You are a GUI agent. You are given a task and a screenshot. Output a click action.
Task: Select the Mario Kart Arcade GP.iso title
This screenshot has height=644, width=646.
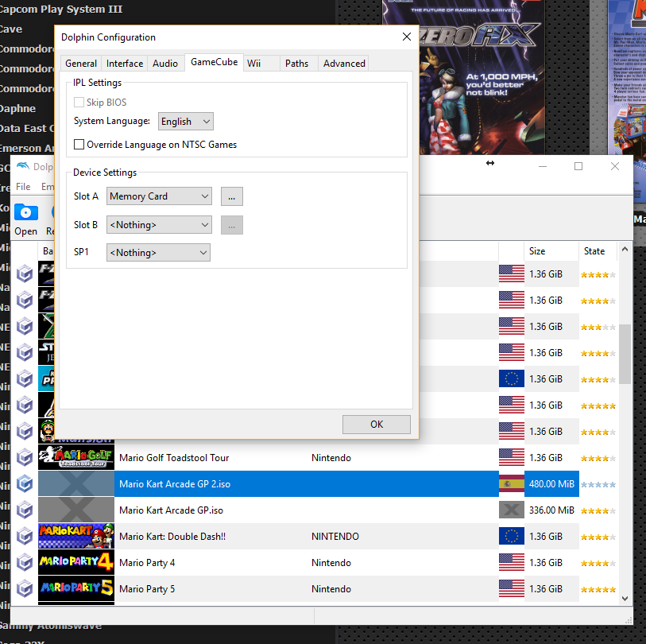[x=171, y=510]
